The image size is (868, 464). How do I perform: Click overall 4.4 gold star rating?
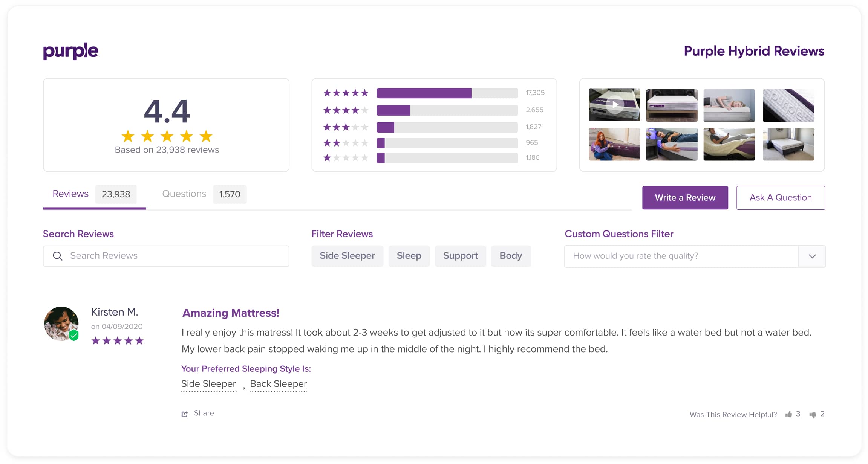(167, 136)
